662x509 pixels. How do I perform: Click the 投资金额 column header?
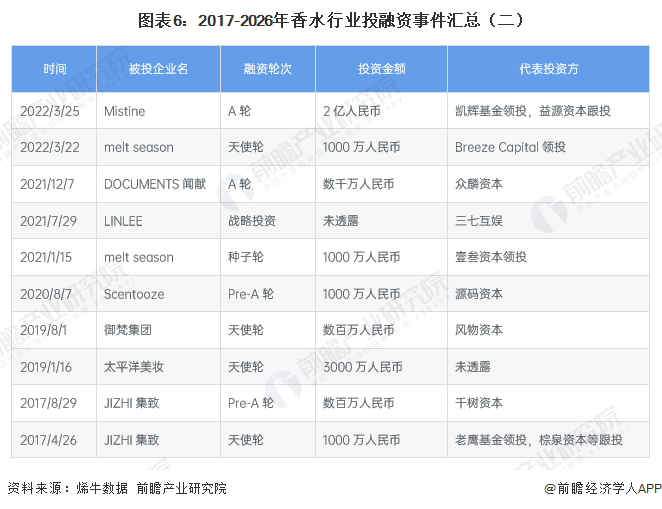click(x=382, y=68)
